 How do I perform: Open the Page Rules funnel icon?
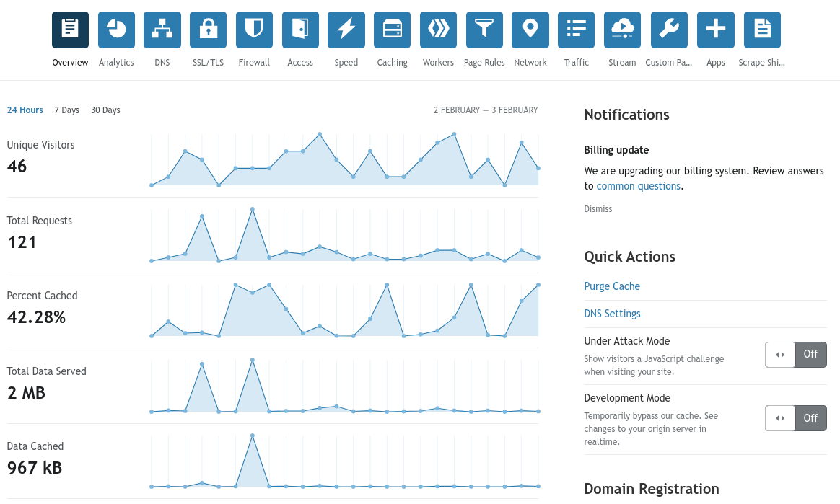484,30
